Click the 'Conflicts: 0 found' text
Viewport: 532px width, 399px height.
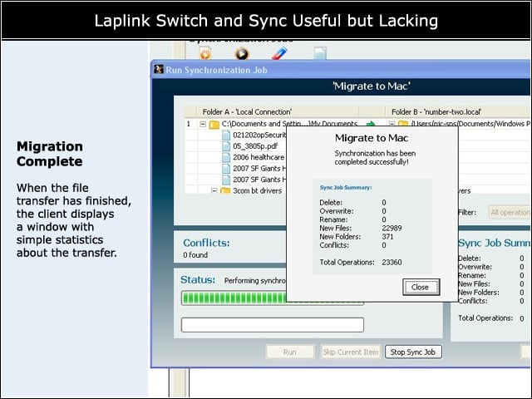coord(206,248)
